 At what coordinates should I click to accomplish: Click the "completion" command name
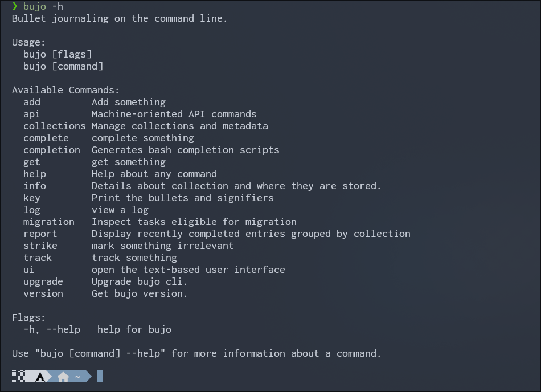coord(52,150)
